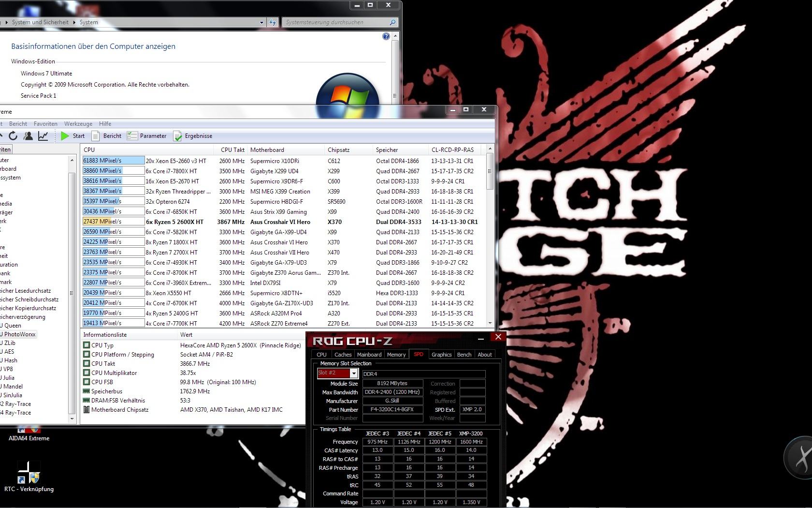Select the CPU Typ row icon
Image resolution: width=812 pixels, height=508 pixels.
tap(87, 345)
